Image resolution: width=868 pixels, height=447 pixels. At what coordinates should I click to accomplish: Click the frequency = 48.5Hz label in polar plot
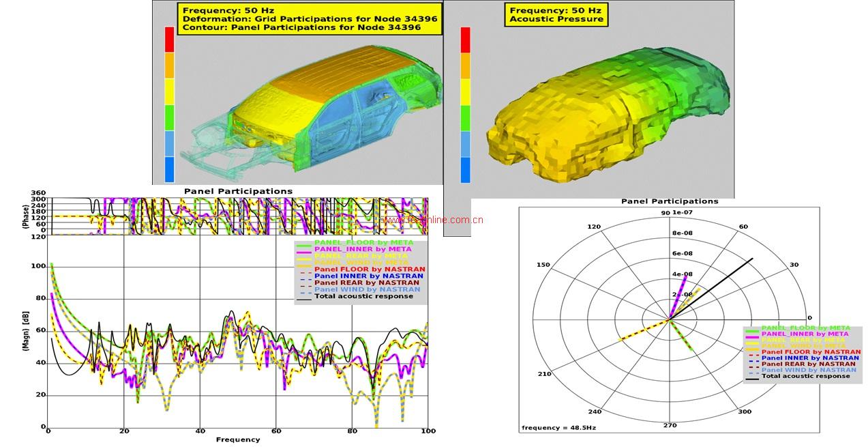pos(551,427)
